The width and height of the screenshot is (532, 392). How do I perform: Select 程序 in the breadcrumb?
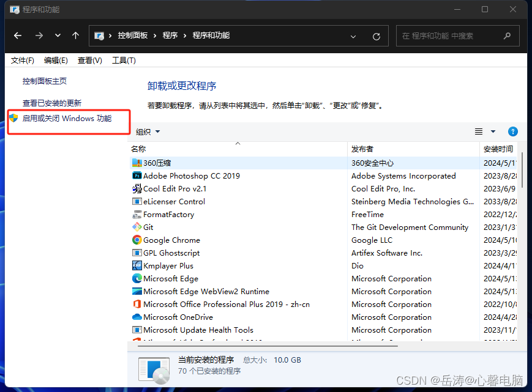click(170, 35)
